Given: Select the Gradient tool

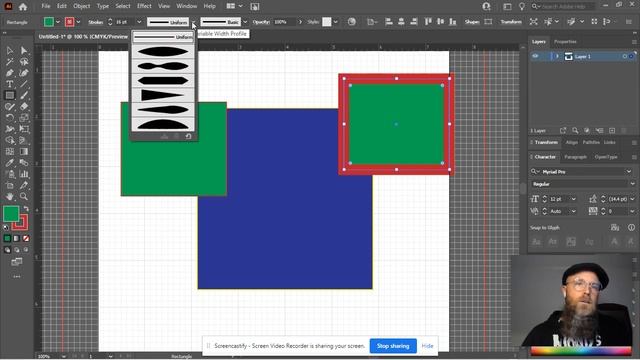Looking at the screenshot, I should (24, 151).
